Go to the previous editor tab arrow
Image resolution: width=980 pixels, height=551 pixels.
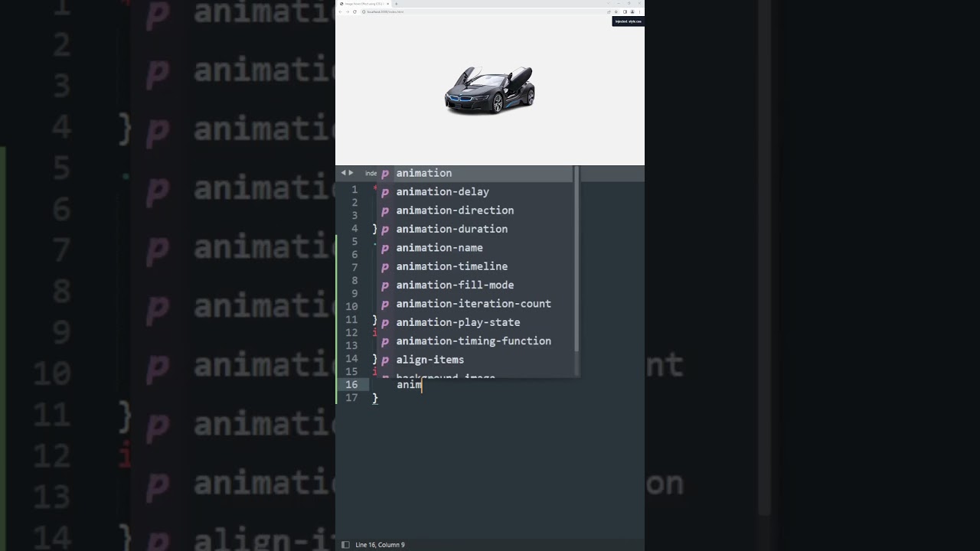pyautogui.click(x=343, y=173)
